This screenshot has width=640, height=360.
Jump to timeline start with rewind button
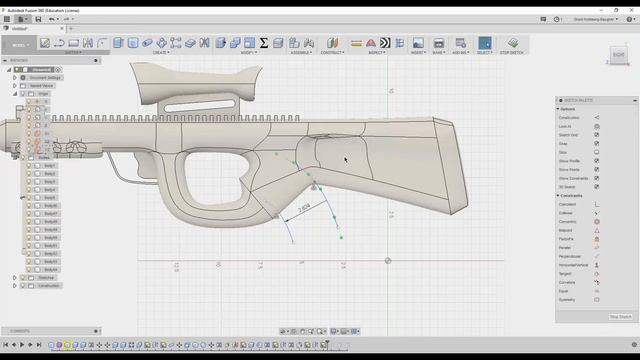point(6,345)
